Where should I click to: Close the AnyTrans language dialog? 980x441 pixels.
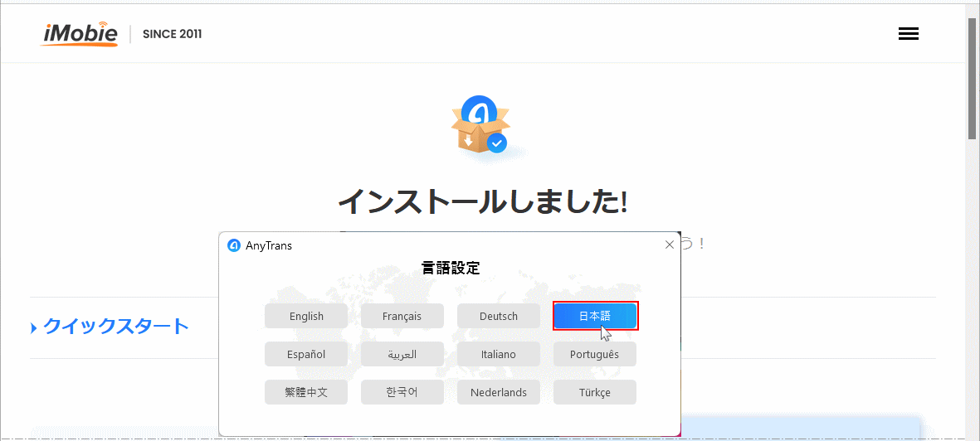pos(670,245)
